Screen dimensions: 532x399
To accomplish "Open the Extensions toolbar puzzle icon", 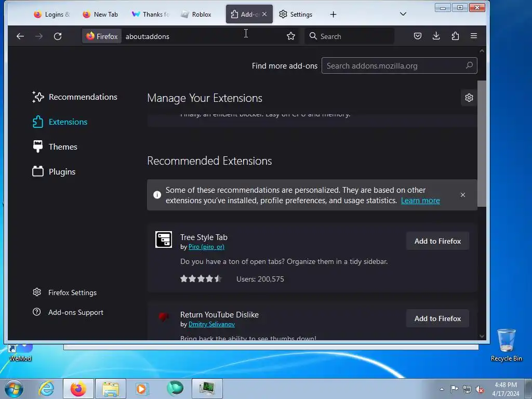I will [455, 36].
